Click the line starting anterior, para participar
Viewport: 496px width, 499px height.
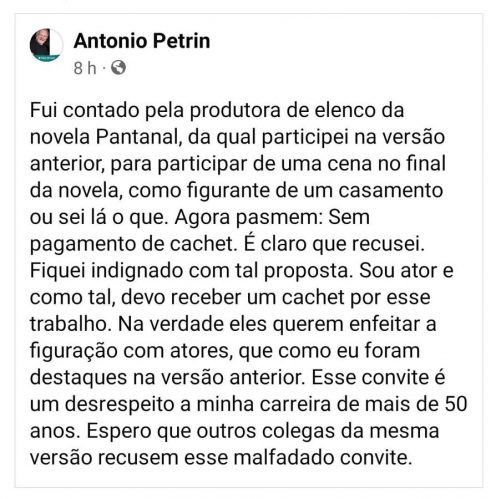click(238, 164)
